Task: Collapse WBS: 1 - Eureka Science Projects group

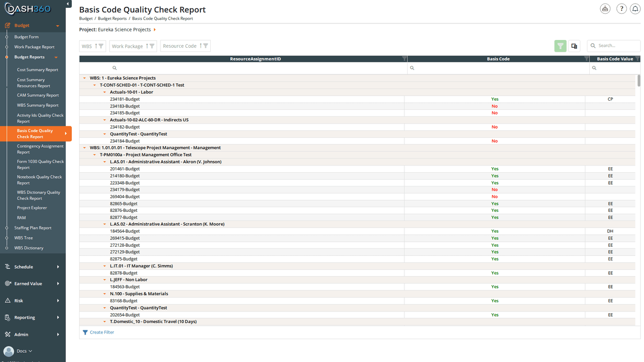Action: 85,78
